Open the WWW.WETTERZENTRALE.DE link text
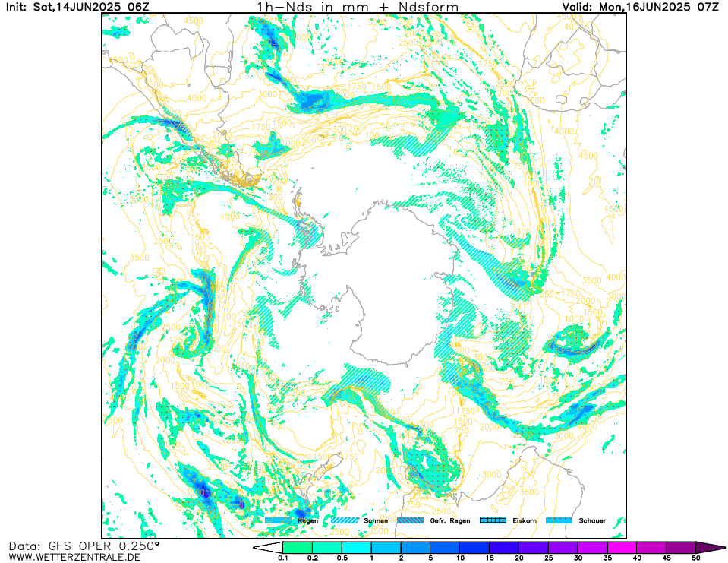Image resolution: width=728 pixels, height=563 pixels. coord(74,557)
